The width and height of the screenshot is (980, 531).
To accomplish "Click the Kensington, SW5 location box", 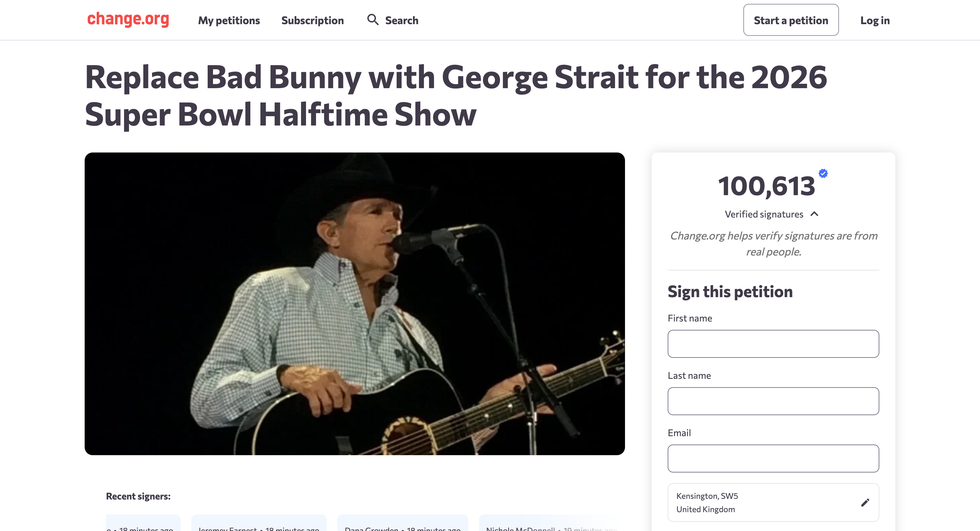I will pyautogui.click(x=760, y=502).
